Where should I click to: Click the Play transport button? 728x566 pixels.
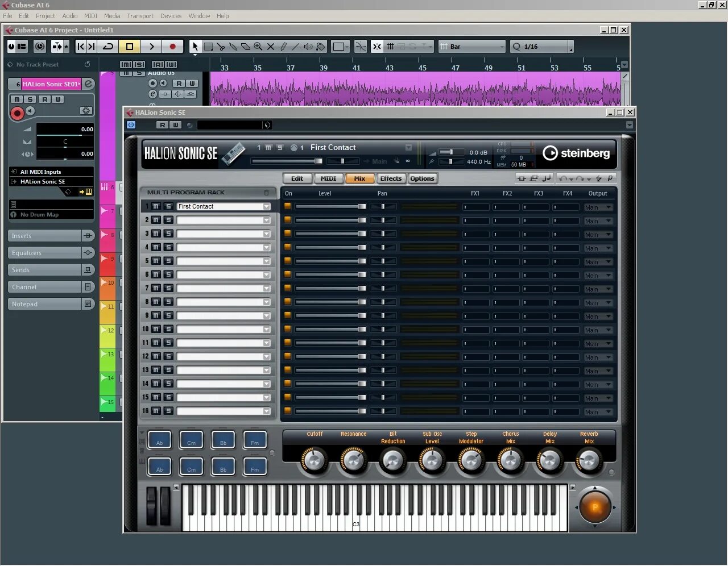pyautogui.click(x=151, y=46)
